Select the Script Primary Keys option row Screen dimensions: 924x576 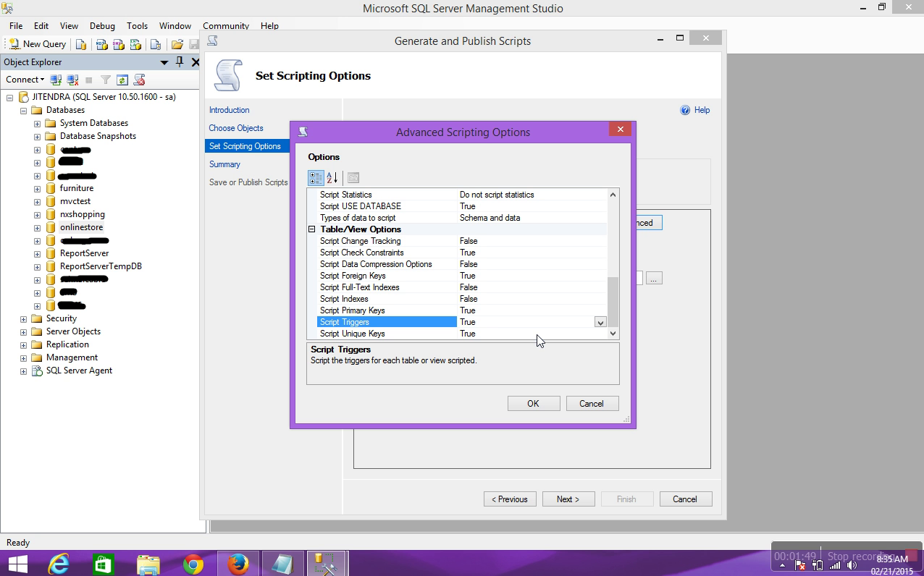coord(462,310)
